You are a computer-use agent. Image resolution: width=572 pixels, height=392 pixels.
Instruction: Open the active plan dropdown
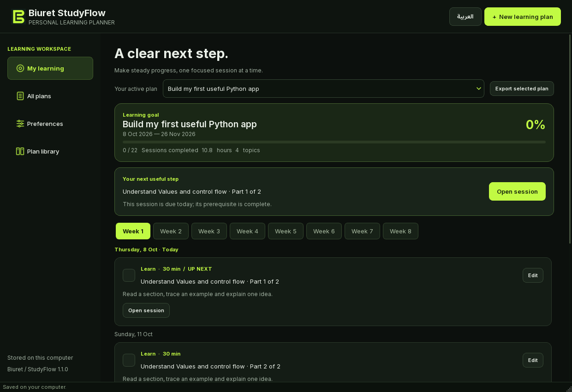coord(323,89)
